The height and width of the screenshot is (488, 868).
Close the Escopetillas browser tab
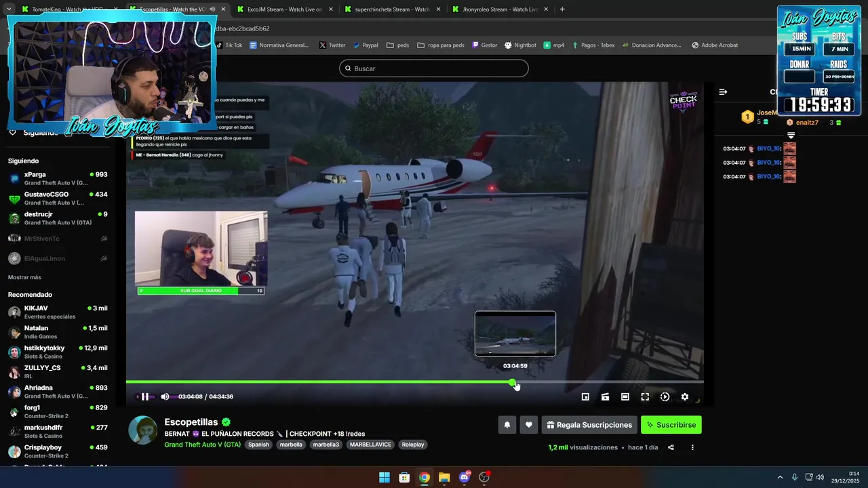223,9
